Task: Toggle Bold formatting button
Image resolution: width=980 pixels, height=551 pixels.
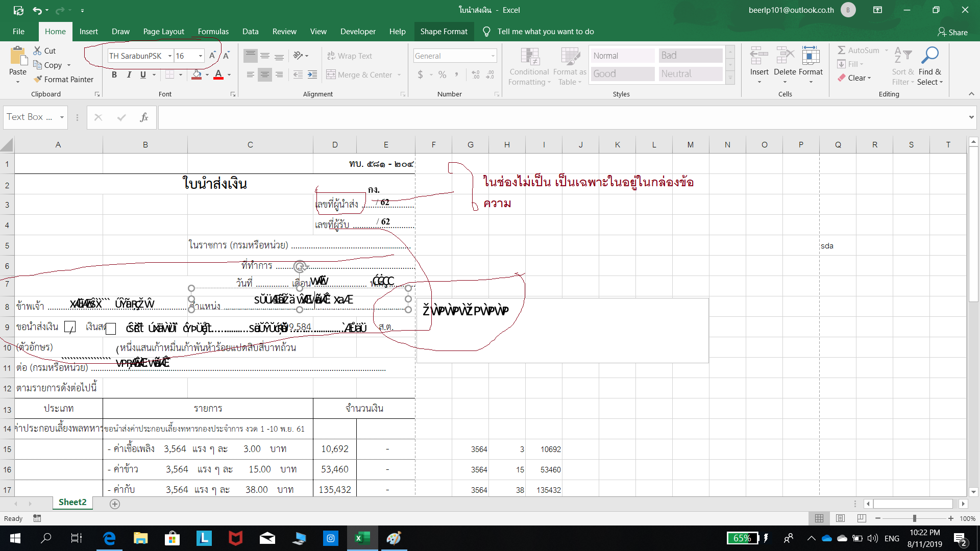Action: [114, 75]
